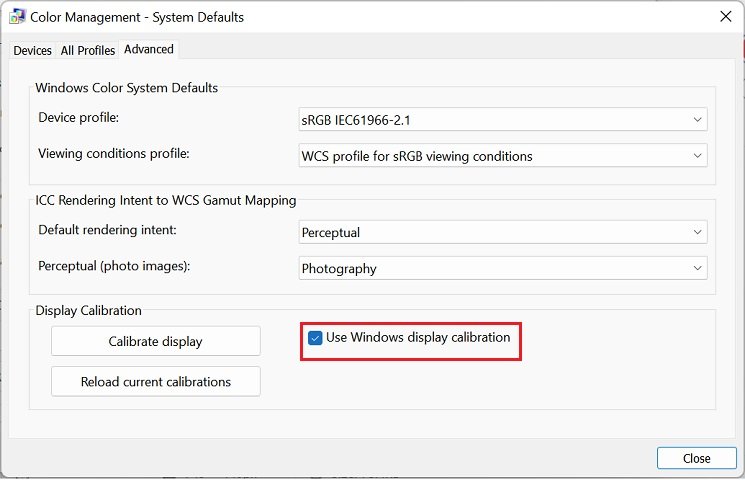
Task: Click the Viewing conditions profile label
Action: 114,154
